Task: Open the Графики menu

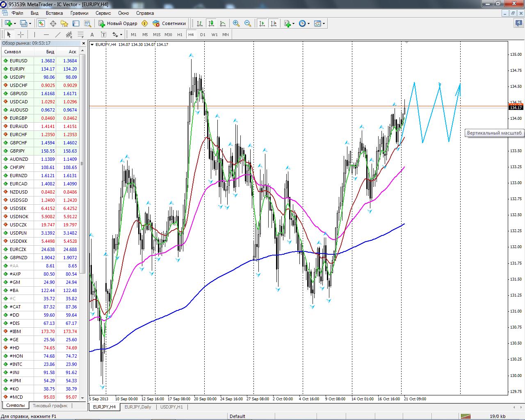Action: [79, 13]
